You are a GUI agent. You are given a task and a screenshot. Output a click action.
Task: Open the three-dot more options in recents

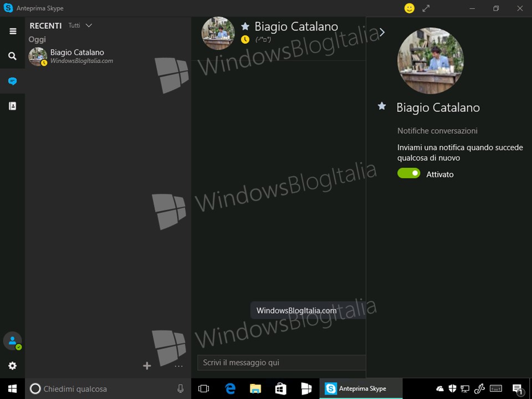(178, 366)
